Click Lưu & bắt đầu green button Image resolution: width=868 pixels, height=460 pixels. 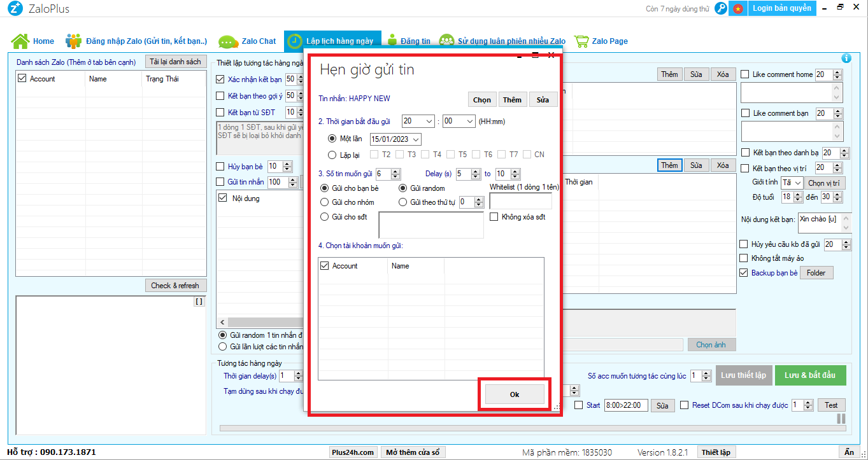(x=810, y=375)
